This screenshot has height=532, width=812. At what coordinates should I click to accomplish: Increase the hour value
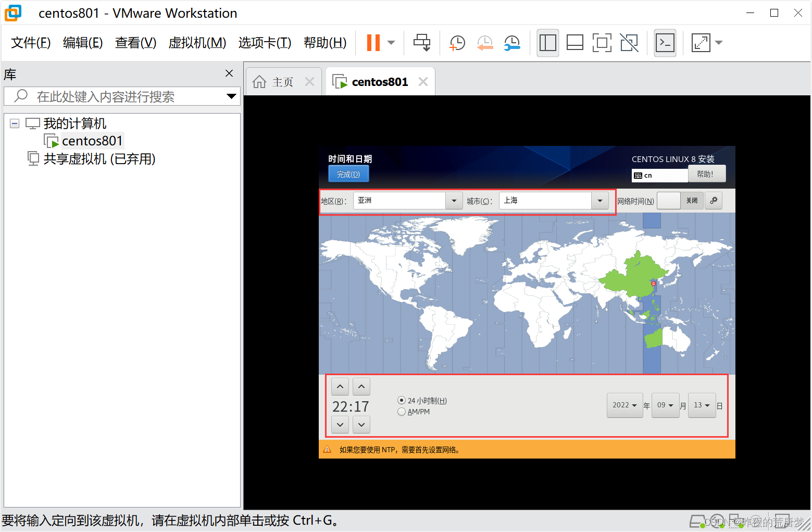coord(340,387)
